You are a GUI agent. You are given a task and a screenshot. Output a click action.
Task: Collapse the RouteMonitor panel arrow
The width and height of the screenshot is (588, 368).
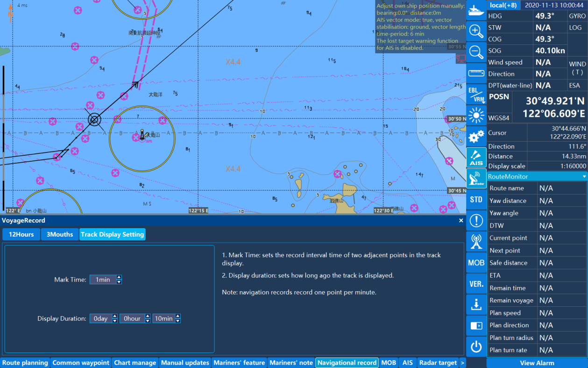(x=584, y=177)
